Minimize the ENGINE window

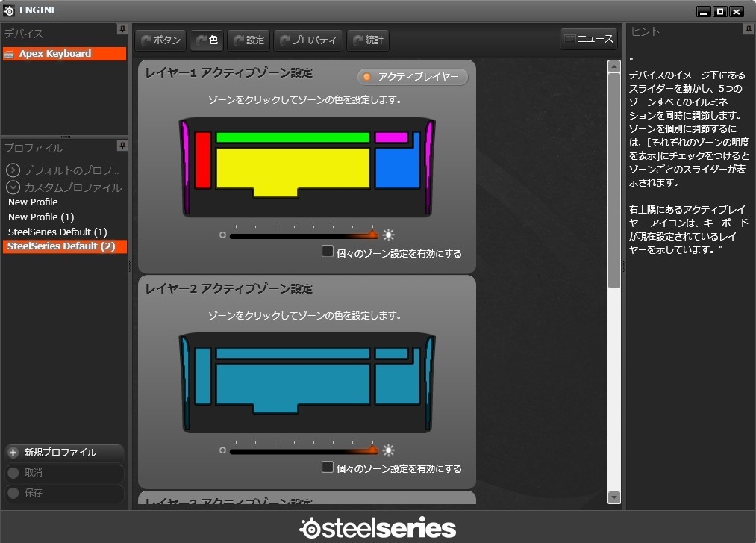pyautogui.click(x=704, y=12)
